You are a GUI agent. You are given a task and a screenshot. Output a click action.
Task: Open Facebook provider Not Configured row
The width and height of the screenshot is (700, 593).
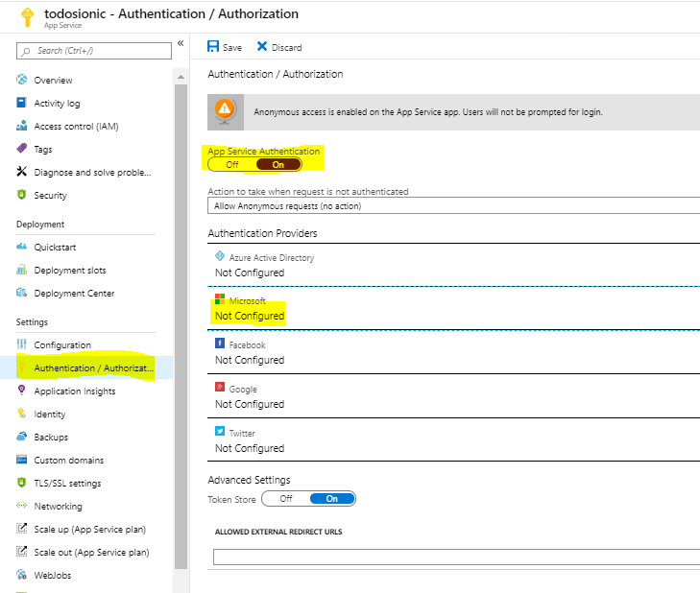pyautogui.click(x=453, y=352)
